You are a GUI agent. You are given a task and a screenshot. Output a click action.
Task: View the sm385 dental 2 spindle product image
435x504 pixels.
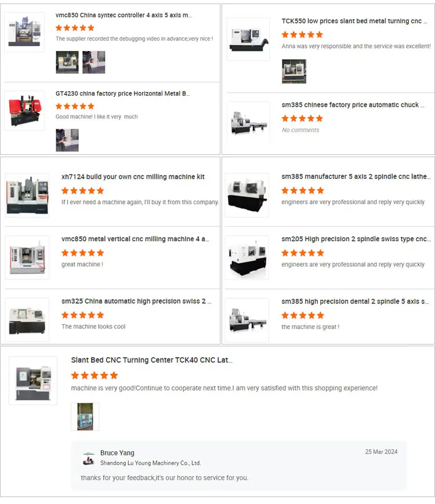click(x=247, y=320)
